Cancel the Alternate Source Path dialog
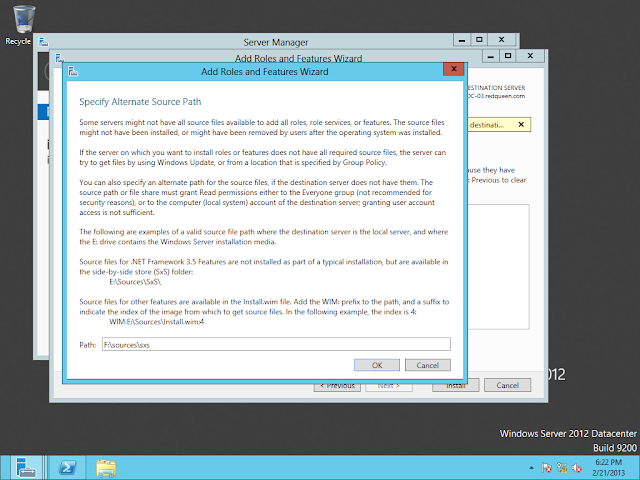This screenshot has width=640, height=480. click(427, 365)
